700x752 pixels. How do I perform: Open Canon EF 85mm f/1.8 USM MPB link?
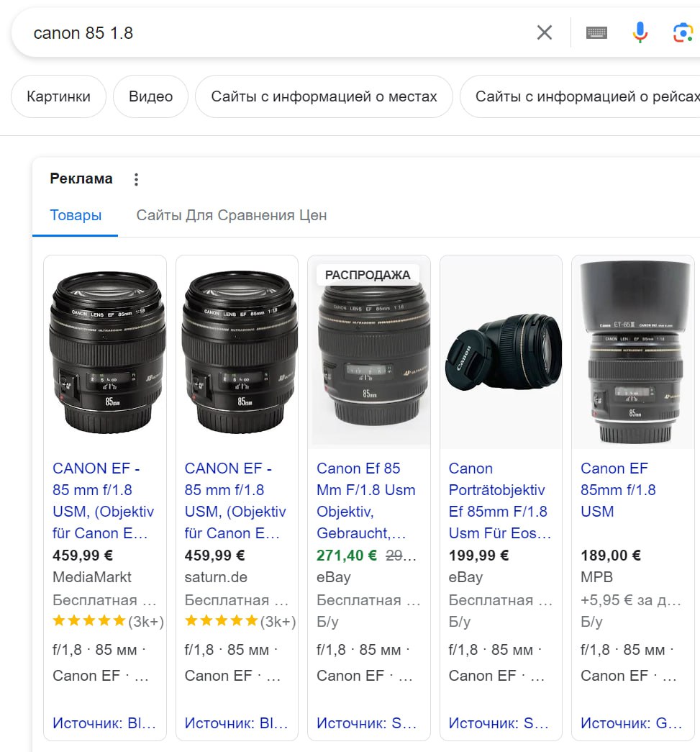(618, 490)
